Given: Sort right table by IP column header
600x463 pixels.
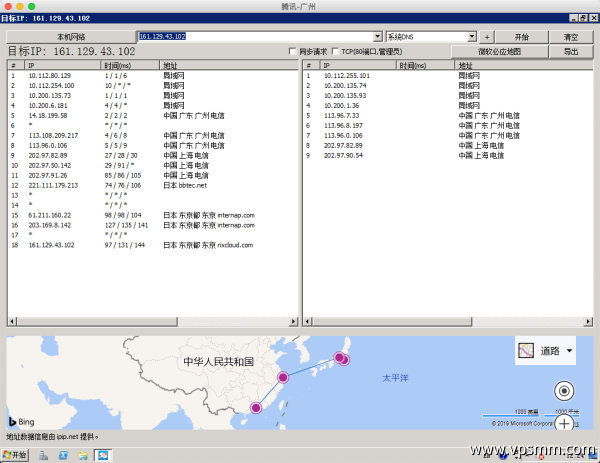Looking at the screenshot, I should pos(357,65).
